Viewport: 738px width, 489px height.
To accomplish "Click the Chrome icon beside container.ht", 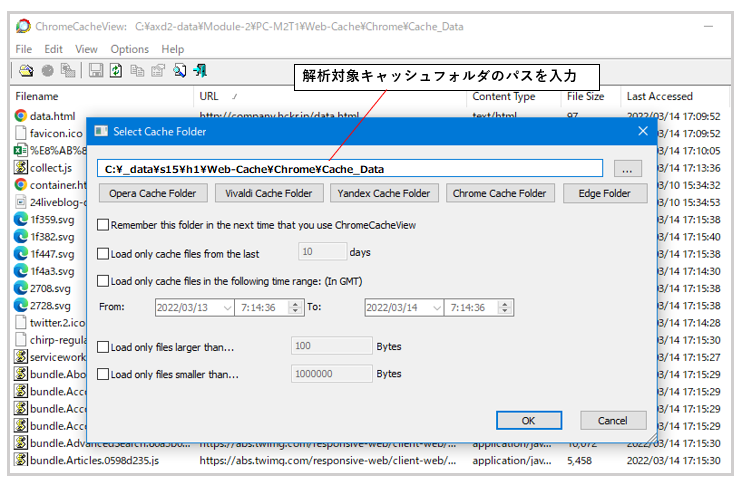I will [20, 184].
